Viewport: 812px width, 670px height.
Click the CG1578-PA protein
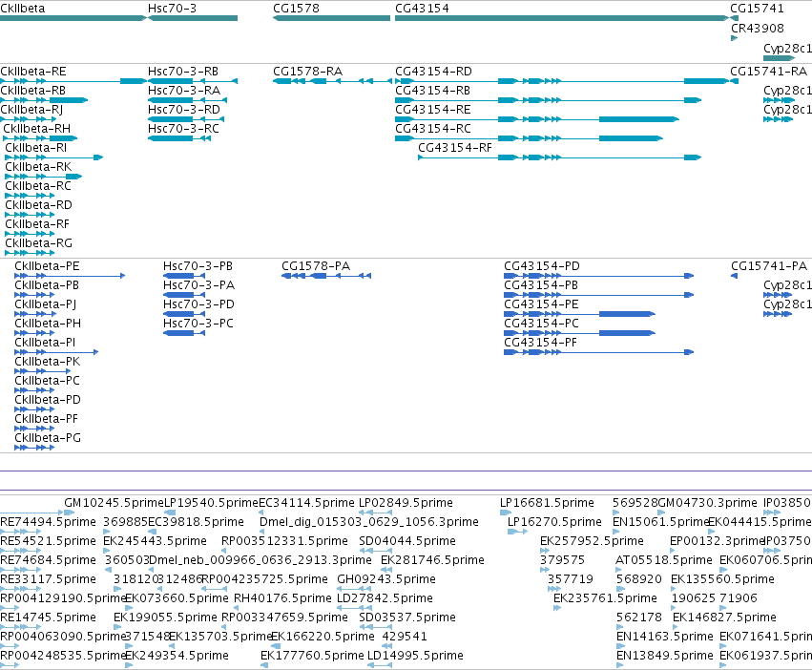[326, 276]
